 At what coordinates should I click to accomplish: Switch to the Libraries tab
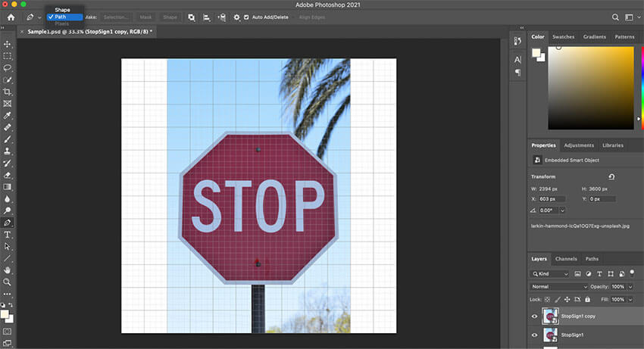point(613,145)
